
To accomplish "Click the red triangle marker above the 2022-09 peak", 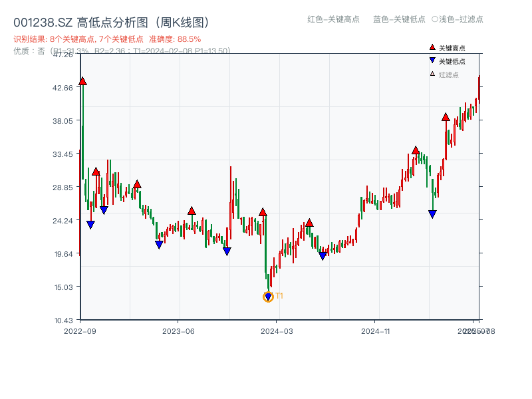I will [x=82, y=80].
